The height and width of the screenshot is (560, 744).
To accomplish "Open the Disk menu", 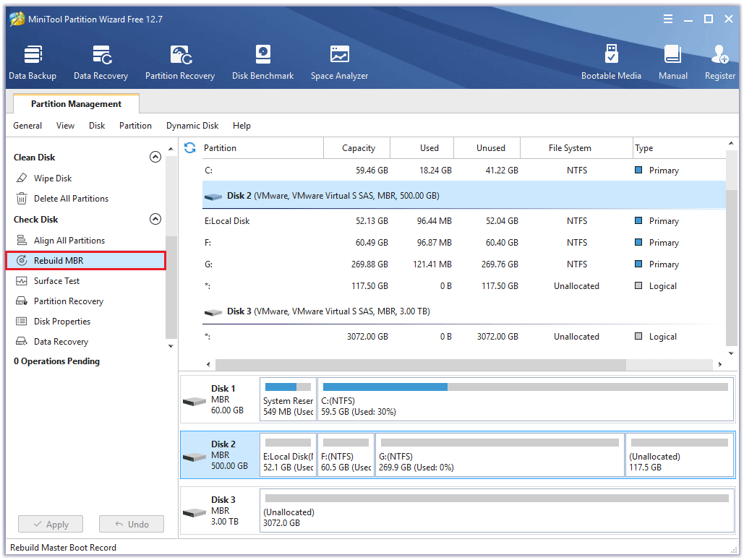I will [97, 126].
